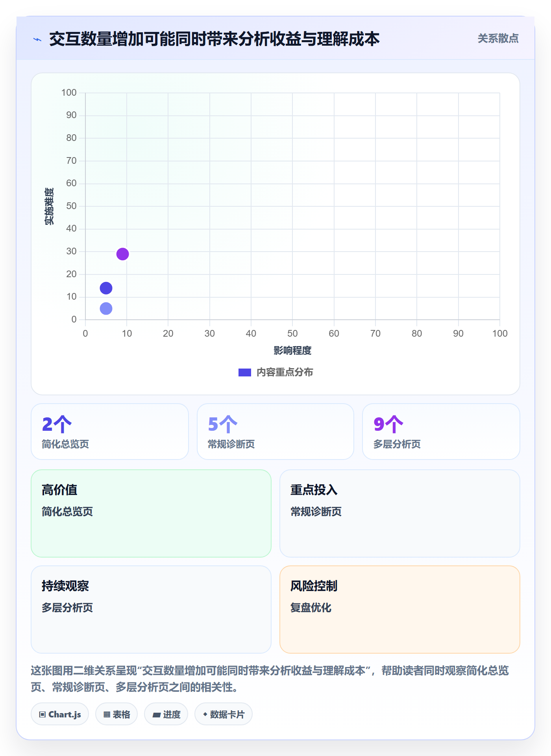Click the grid icon in the 表格 chip
The height and width of the screenshot is (756, 551).
[x=107, y=714]
